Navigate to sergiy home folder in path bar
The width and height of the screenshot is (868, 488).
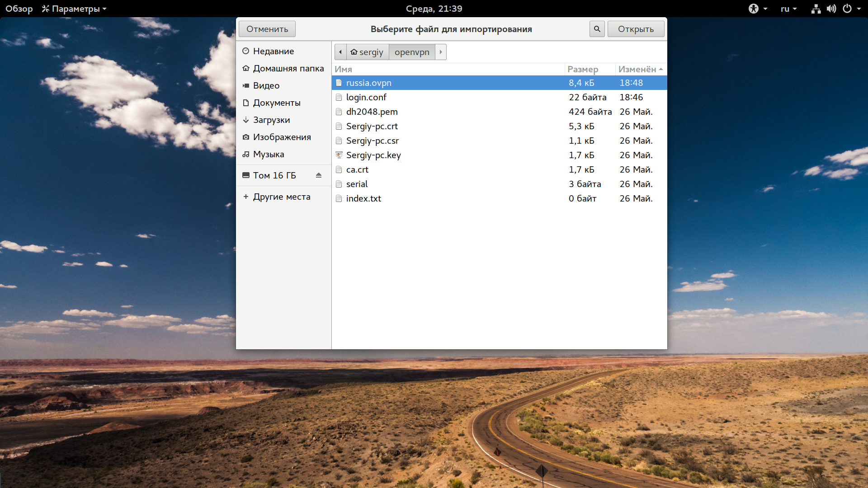click(x=367, y=52)
